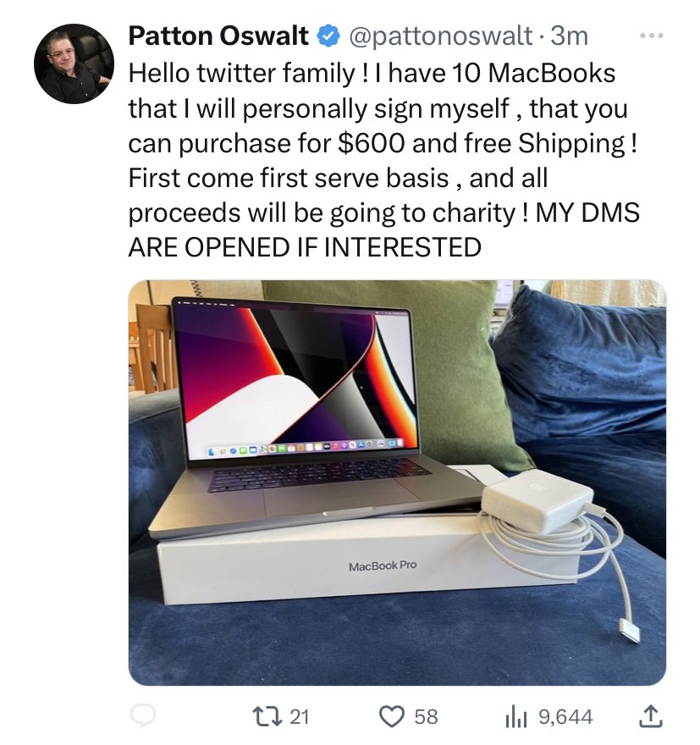
Task: Click the blue verified checkmark badge
Action: pyautogui.click(x=328, y=36)
